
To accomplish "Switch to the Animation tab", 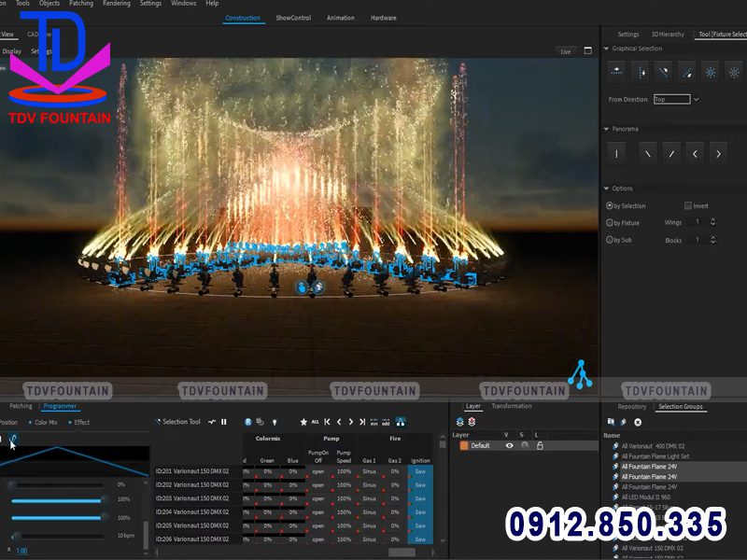I will 341,18.
